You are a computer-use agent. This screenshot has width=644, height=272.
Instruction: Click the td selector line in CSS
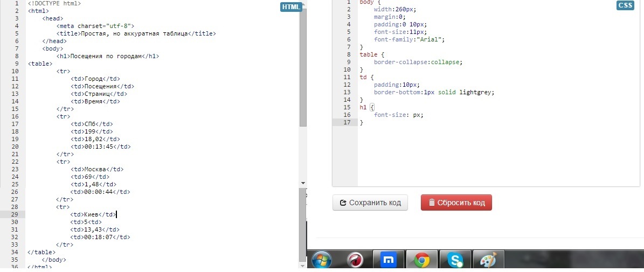point(367,77)
